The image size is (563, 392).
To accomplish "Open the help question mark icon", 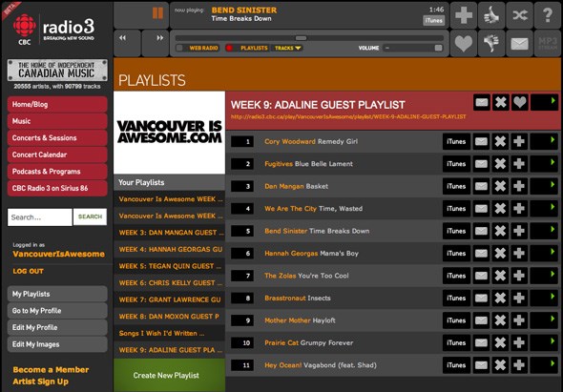I will 548,15.
